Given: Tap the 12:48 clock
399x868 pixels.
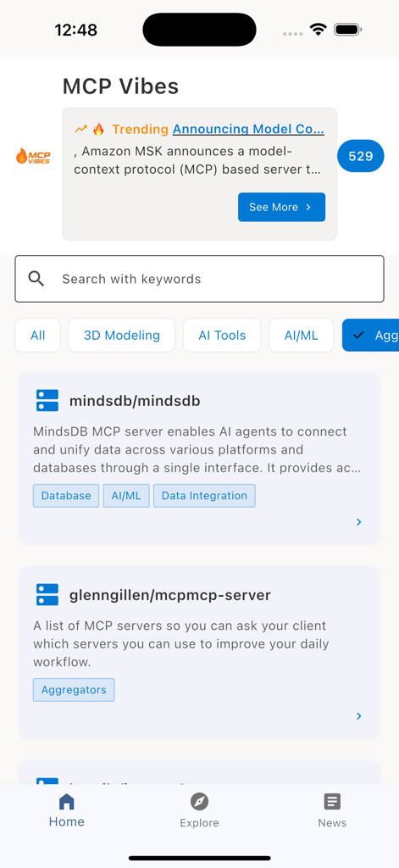Looking at the screenshot, I should 75,30.
